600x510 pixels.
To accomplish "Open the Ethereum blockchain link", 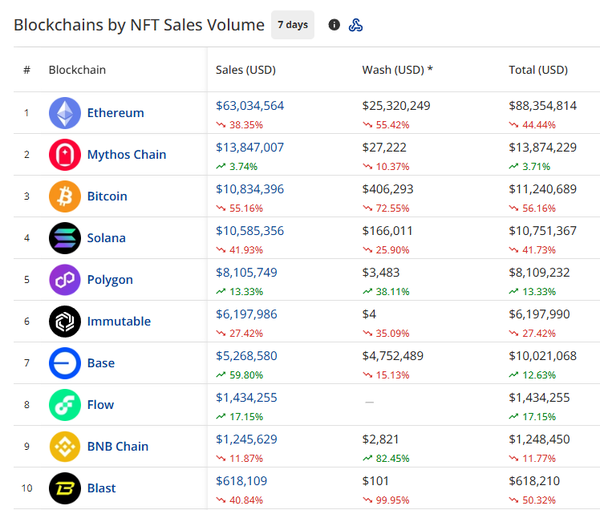I will point(115,113).
